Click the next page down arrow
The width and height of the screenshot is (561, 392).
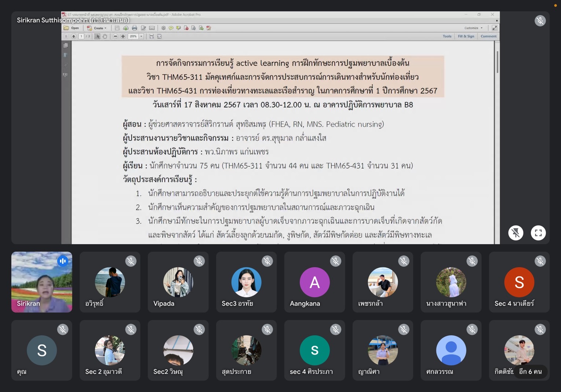point(74,36)
